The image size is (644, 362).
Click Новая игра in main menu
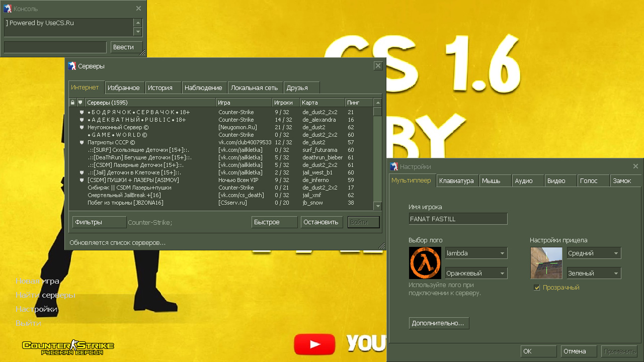[x=37, y=281]
